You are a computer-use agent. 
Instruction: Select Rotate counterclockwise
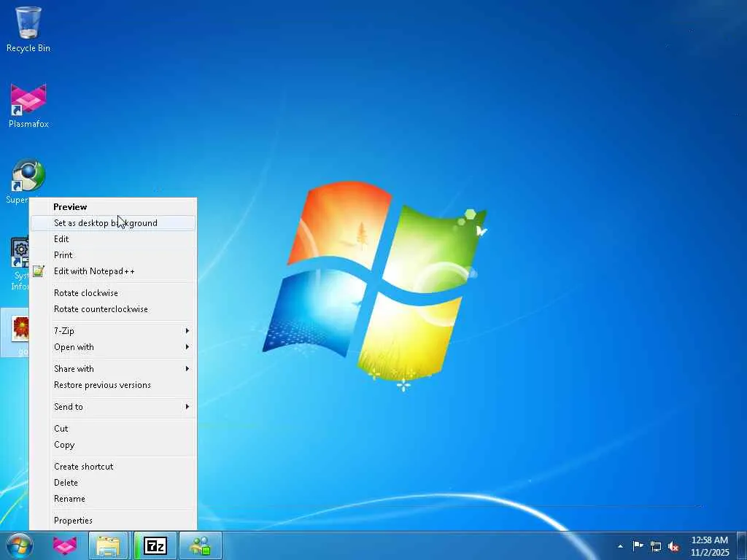(113, 309)
